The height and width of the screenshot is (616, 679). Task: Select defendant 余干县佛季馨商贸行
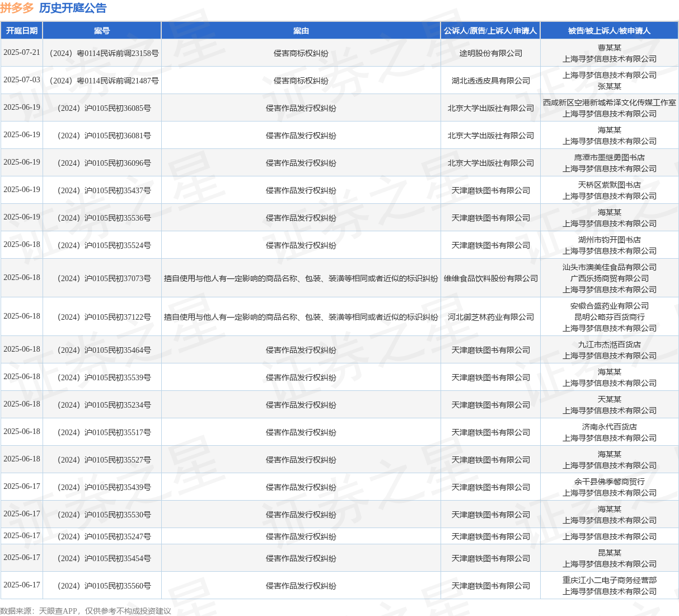coord(610,482)
